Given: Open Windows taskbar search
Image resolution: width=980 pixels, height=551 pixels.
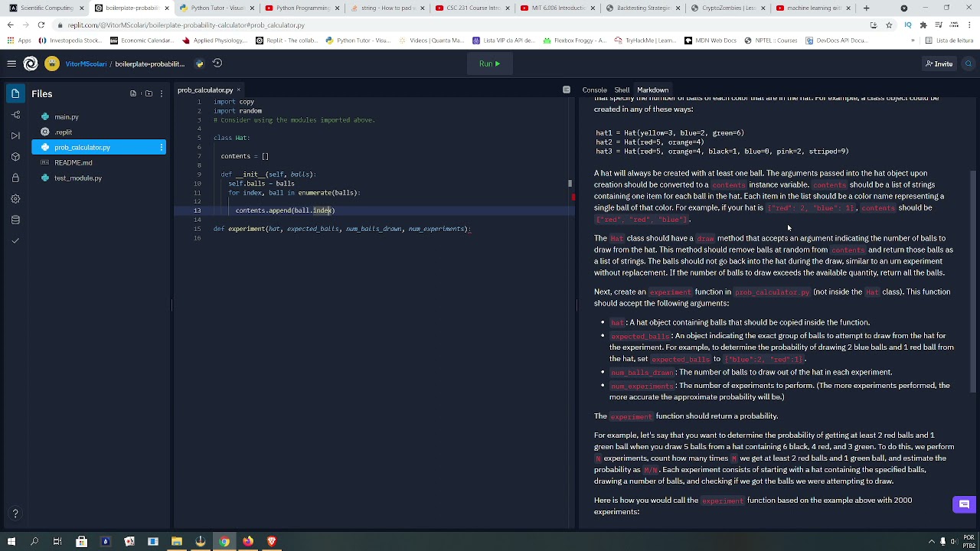Looking at the screenshot, I should tap(34, 542).
